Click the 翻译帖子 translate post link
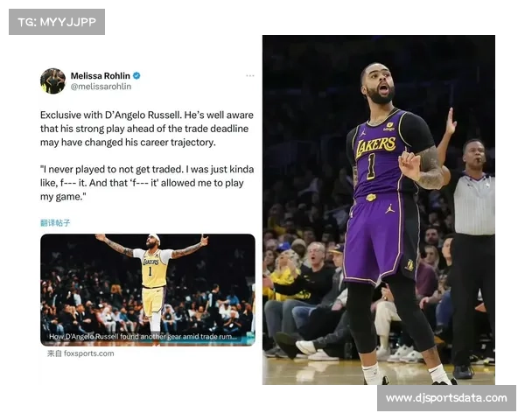The image size is (525, 420). click(55, 223)
